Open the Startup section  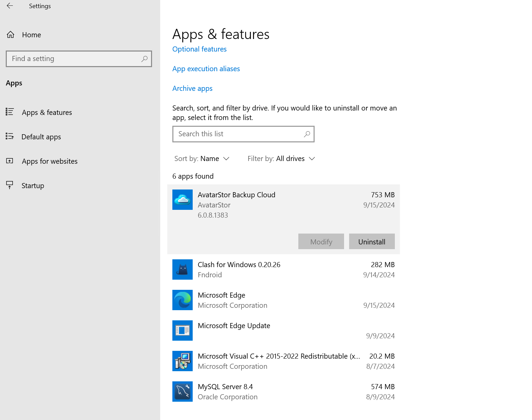pos(33,185)
